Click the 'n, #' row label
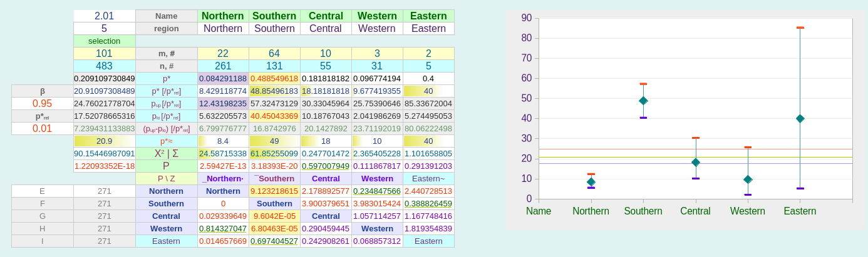 pos(167,66)
